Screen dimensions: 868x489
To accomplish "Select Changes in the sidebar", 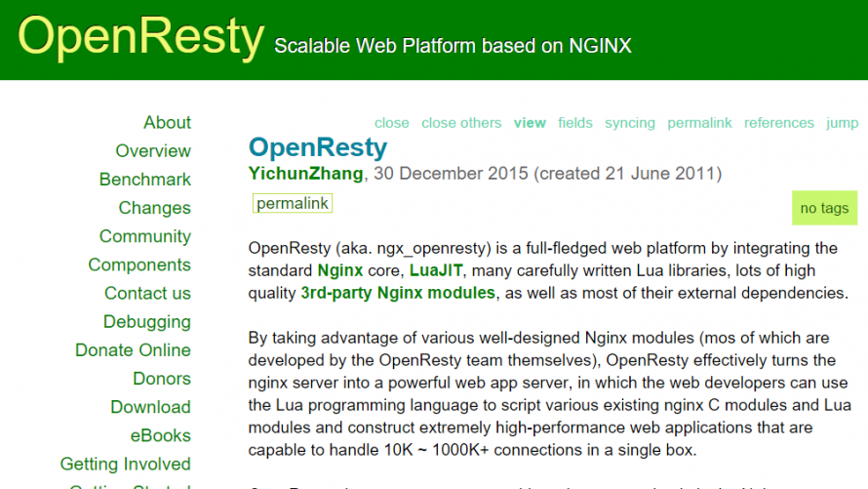I will (x=154, y=208).
